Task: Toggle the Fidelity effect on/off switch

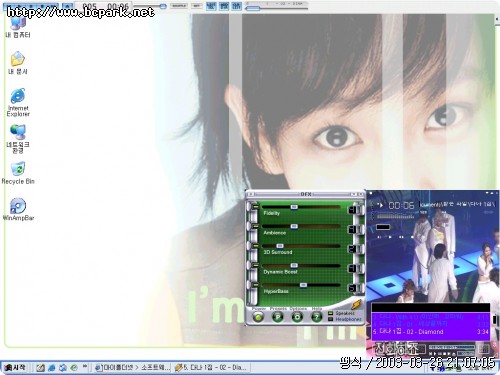Action: pyautogui.click(x=255, y=207)
